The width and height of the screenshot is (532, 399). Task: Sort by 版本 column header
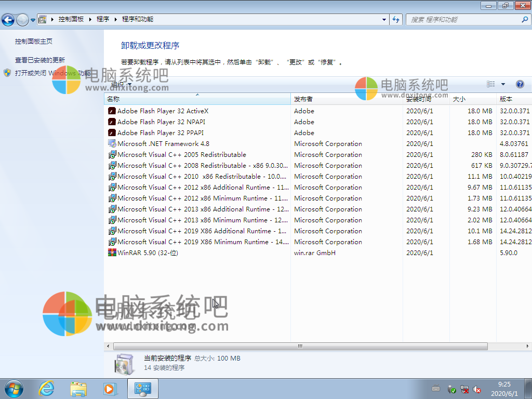(514, 99)
